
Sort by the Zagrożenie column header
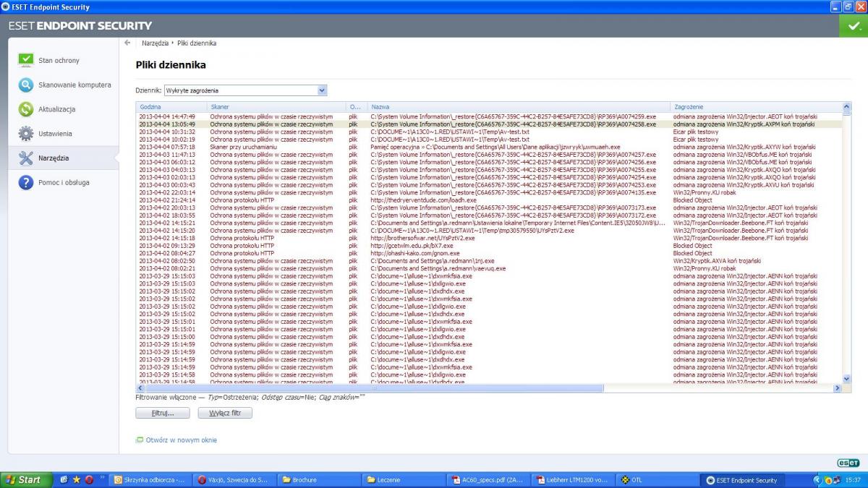point(756,107)
